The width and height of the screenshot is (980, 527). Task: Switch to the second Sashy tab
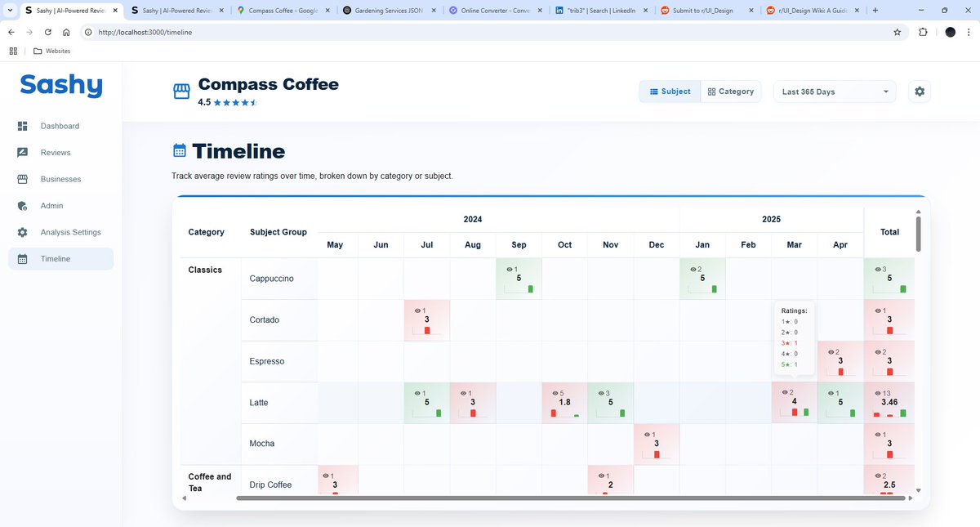(177, 10)
